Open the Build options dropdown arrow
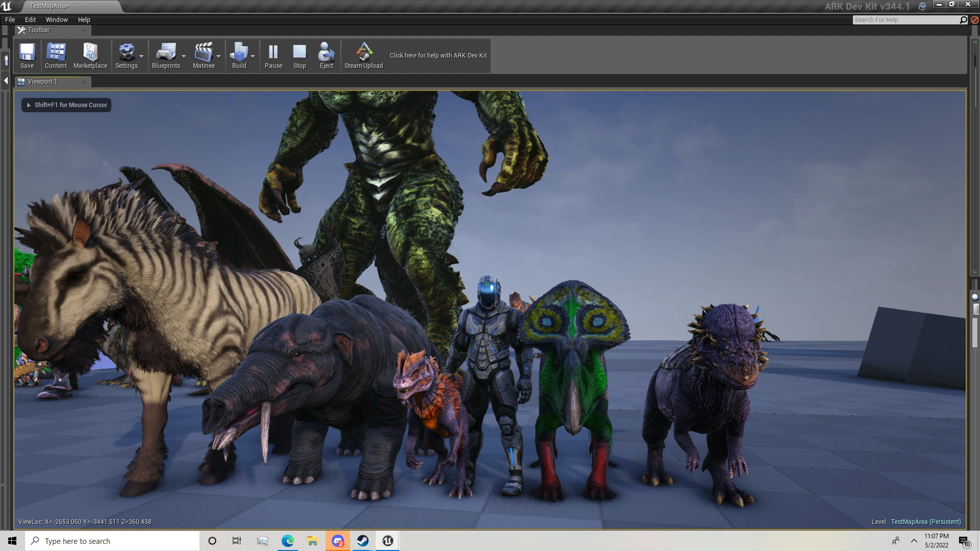Image resolution: width=980 pixels, height=551 pixels. tap(253, 56)
